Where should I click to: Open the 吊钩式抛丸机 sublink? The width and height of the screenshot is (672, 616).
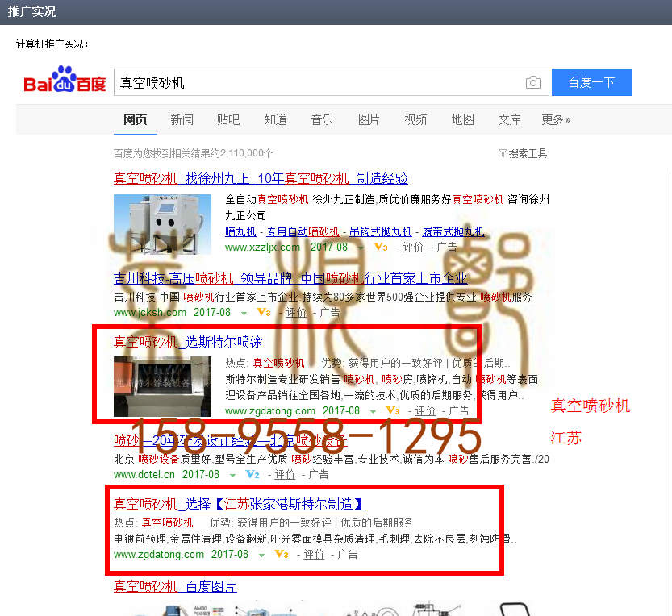coord(381,231)
